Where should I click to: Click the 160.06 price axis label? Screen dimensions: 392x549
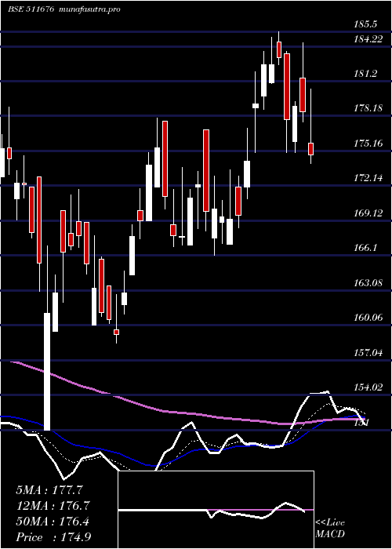368,318
